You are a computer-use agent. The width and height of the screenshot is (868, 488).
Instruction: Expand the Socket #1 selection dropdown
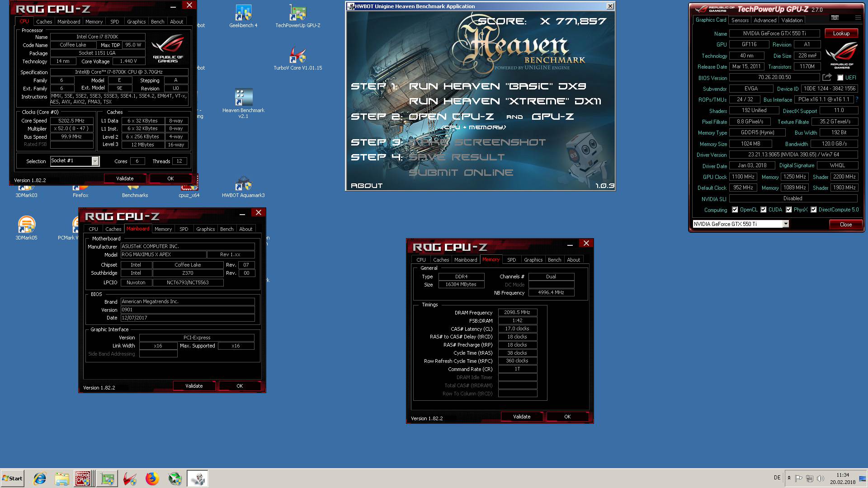coord(95,161)
